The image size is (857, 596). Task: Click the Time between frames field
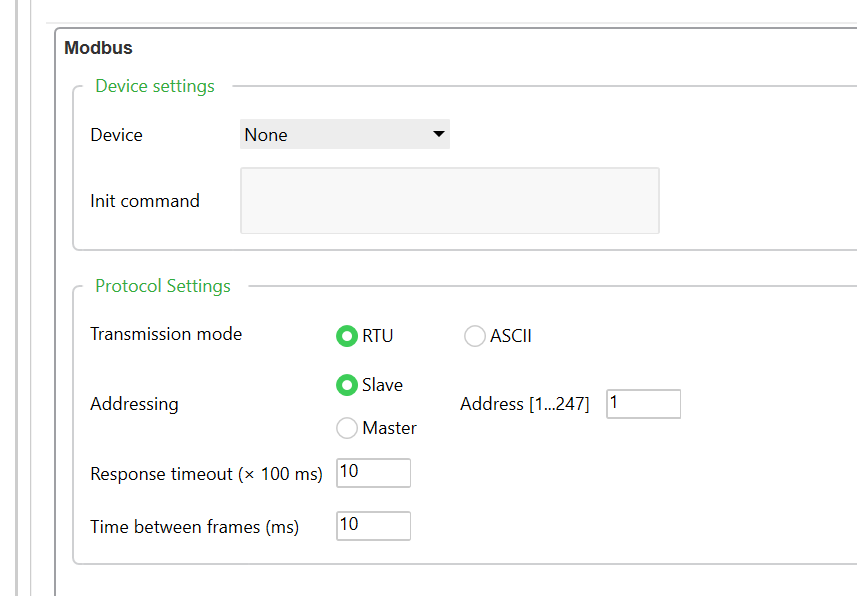pos(373,526)
